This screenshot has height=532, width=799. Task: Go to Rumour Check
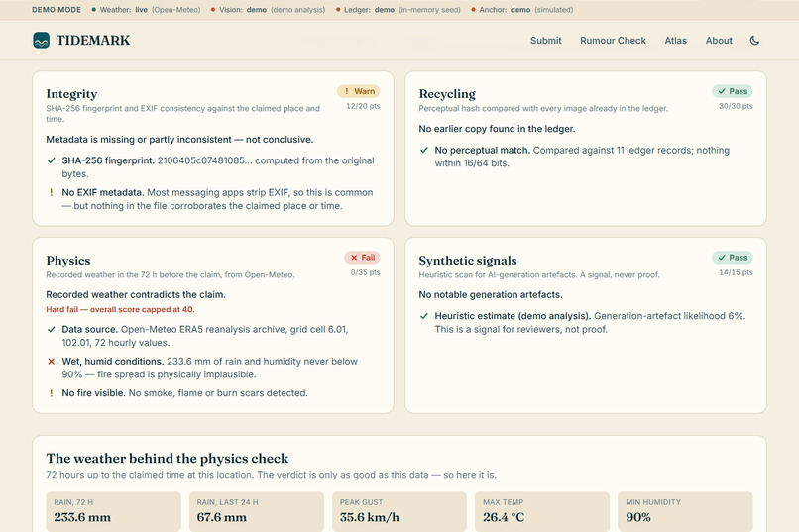(613, 41)
